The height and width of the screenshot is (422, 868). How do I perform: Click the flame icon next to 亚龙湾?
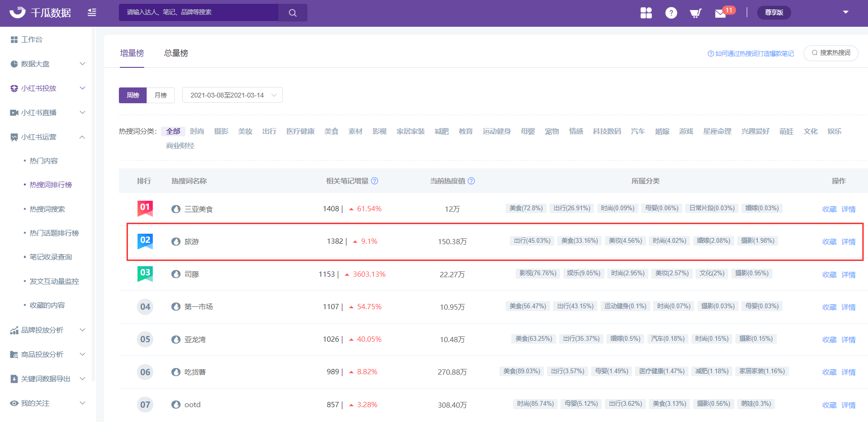176,339
